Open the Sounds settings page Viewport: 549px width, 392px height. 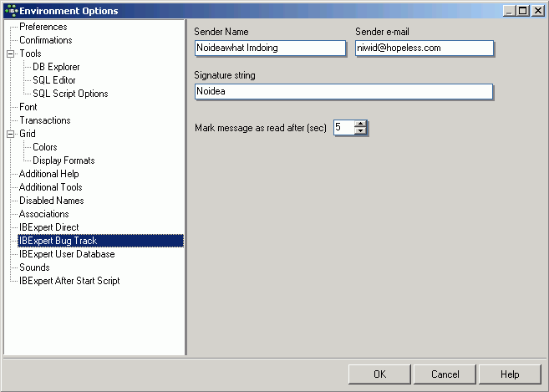34,267
